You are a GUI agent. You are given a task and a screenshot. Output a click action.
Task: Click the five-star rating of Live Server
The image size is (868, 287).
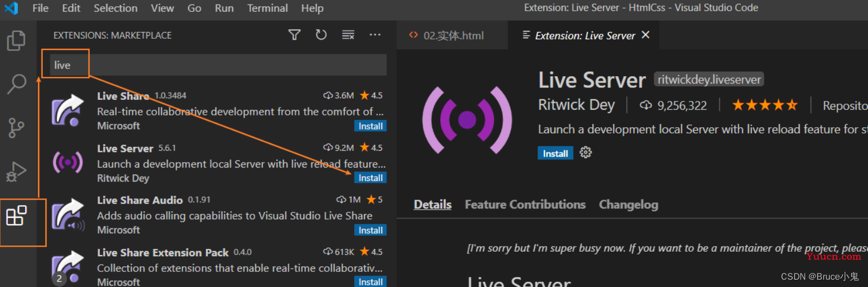point(765,105)
